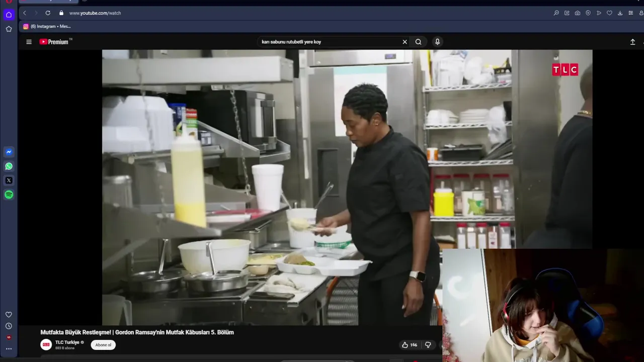This screenshot has height=362, width=644.
Task: Click the 'Abone ol' subscribe button
Action: pos(103,345)
